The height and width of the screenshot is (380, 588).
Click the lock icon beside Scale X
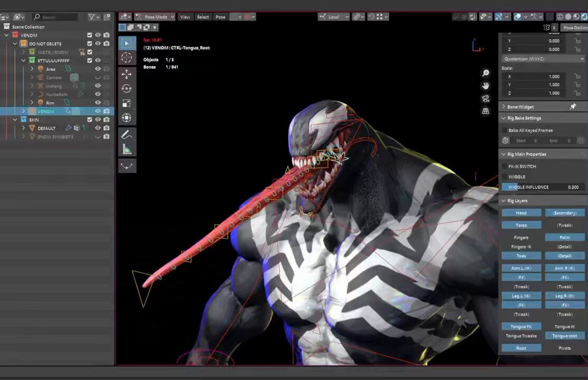point(577,77)
